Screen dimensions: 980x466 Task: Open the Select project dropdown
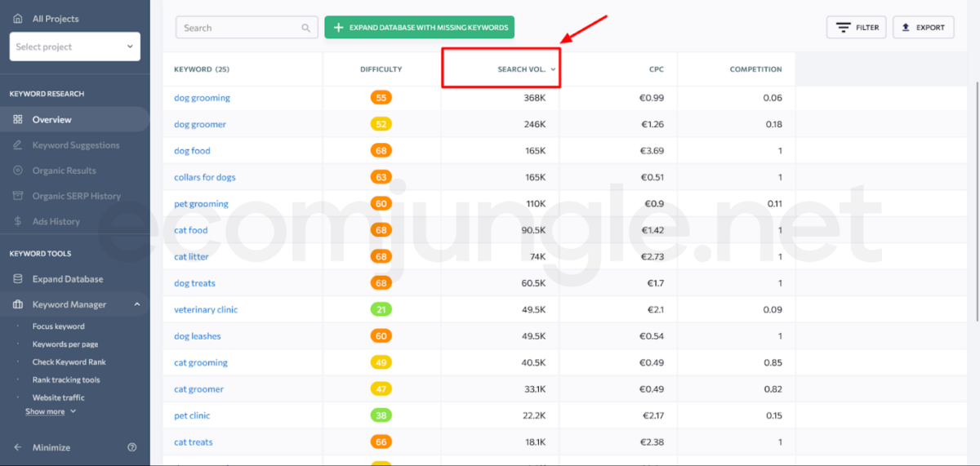(x=74, y=47)
